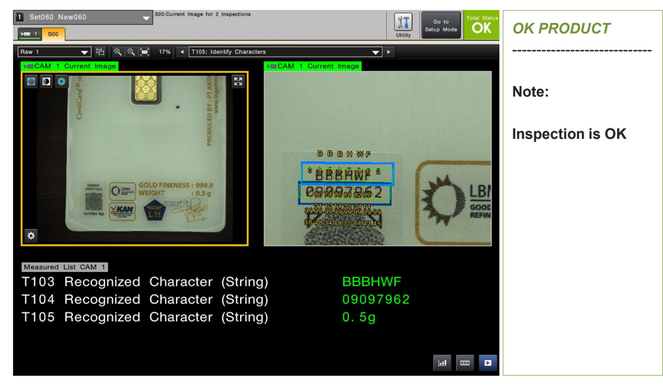Open the statistics chart icon
This screenshot has width=663, height=386.
click(442, 363)
